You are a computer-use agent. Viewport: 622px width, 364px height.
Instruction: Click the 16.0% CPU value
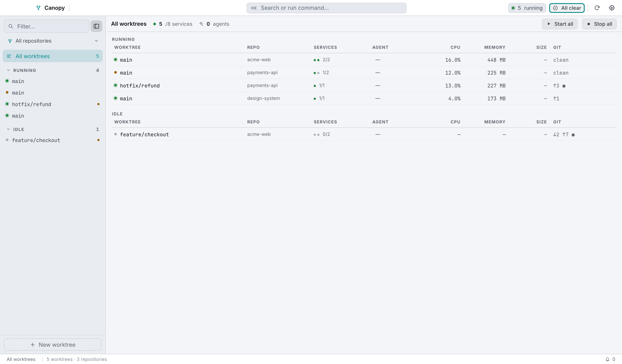453,60
